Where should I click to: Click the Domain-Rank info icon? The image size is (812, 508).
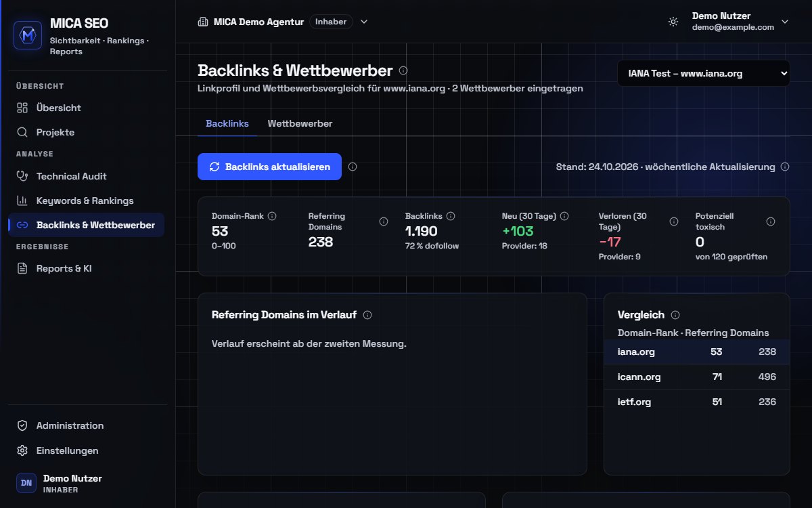272,216
